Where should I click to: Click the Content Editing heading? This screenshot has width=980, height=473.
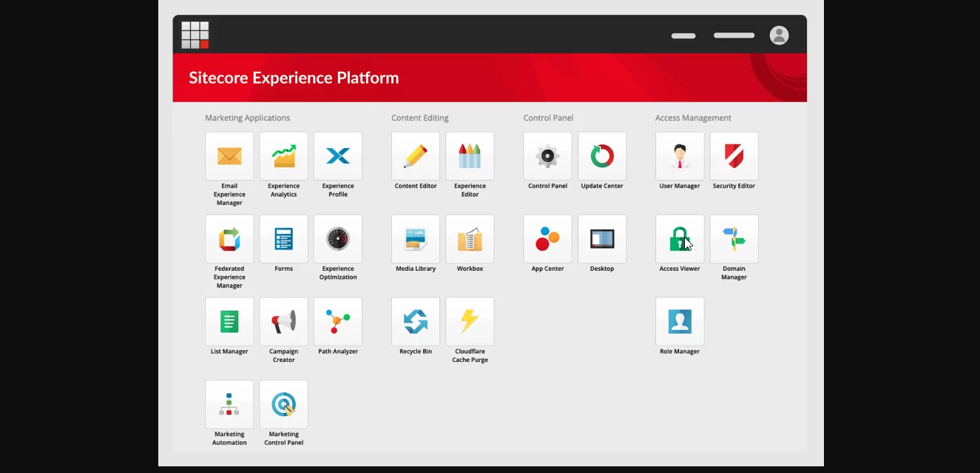click(420, 118)
